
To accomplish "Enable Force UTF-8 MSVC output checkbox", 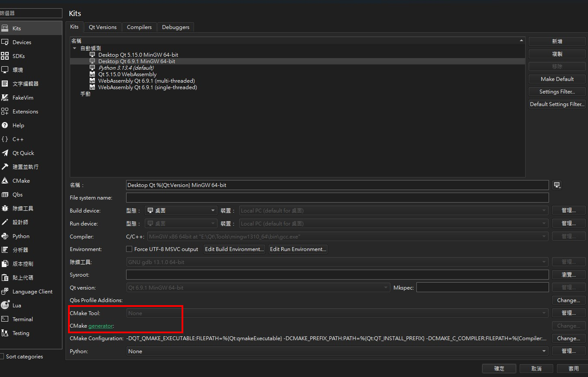I will pyautogui.click(x=129, y=249).
